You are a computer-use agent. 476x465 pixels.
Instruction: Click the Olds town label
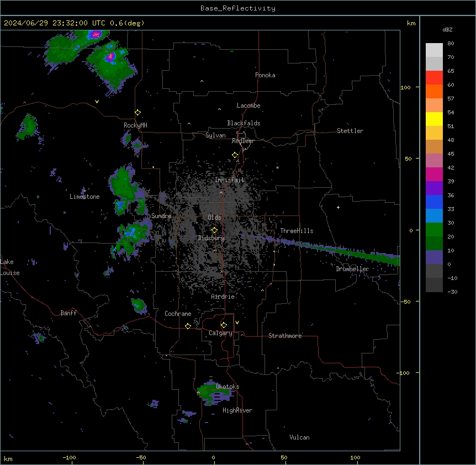[214, 218]
